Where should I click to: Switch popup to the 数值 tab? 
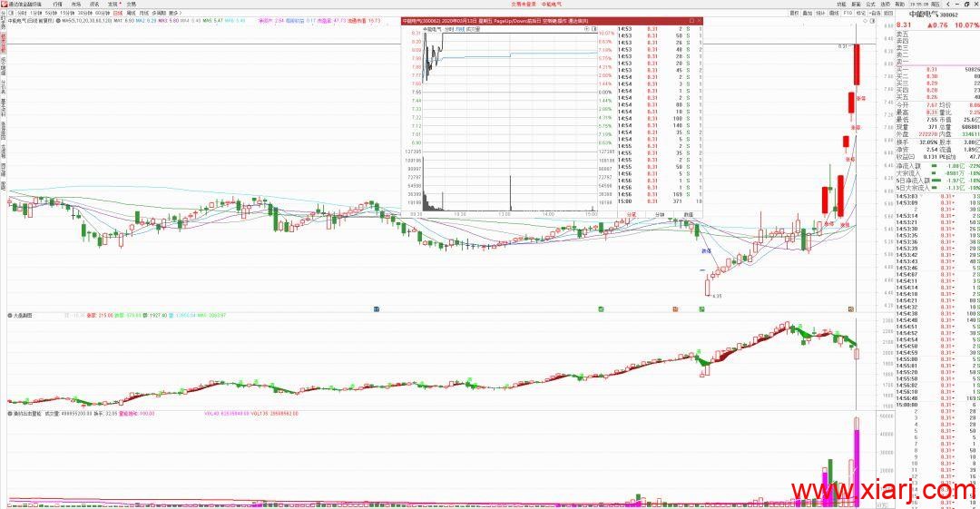(x=688, y=214)
